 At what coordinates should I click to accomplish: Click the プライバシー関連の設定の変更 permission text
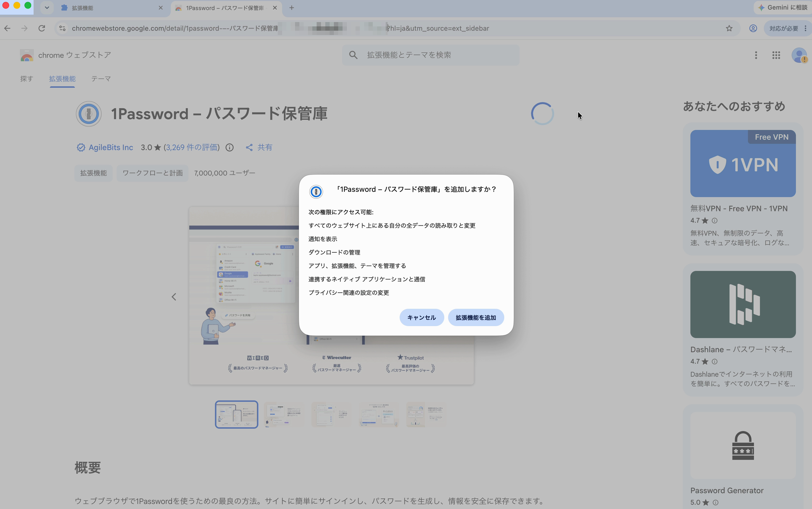tap(349, 293)
